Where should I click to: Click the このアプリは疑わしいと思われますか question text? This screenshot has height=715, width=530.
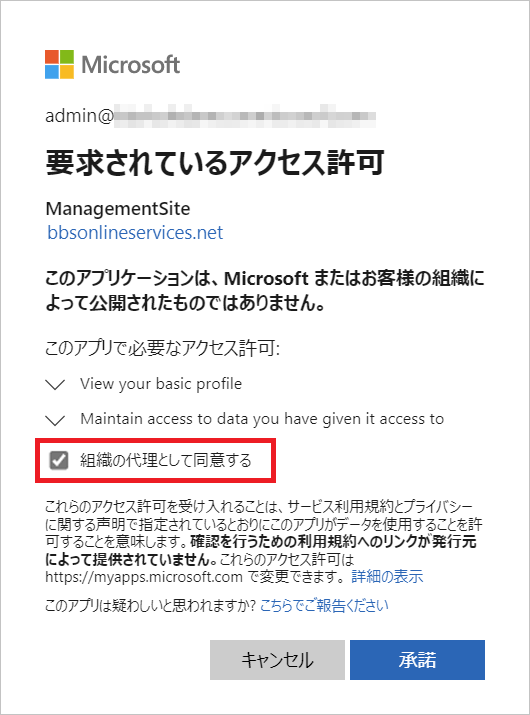(x=151, y=606)
